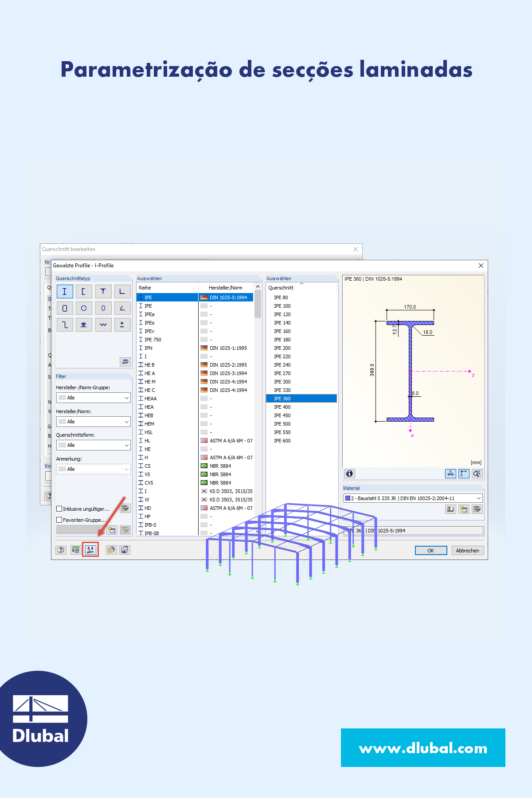Select the circular hollow section type
Screen dimensions: 532x798
(x=84, y=308)
